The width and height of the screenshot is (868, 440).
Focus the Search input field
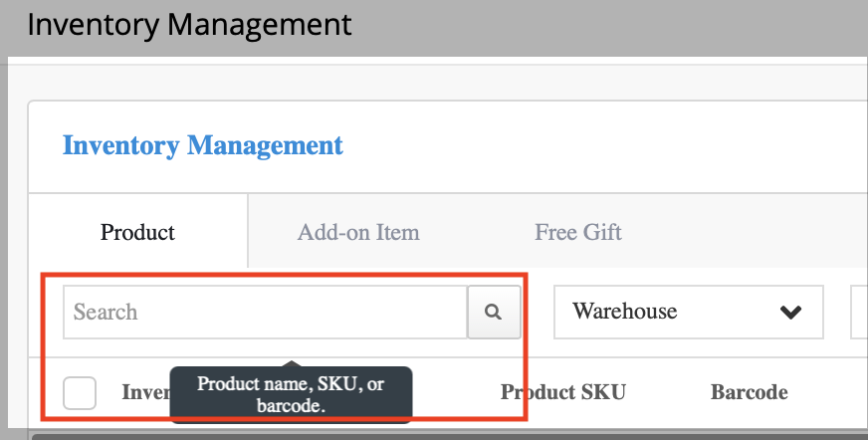click(265, 313)
